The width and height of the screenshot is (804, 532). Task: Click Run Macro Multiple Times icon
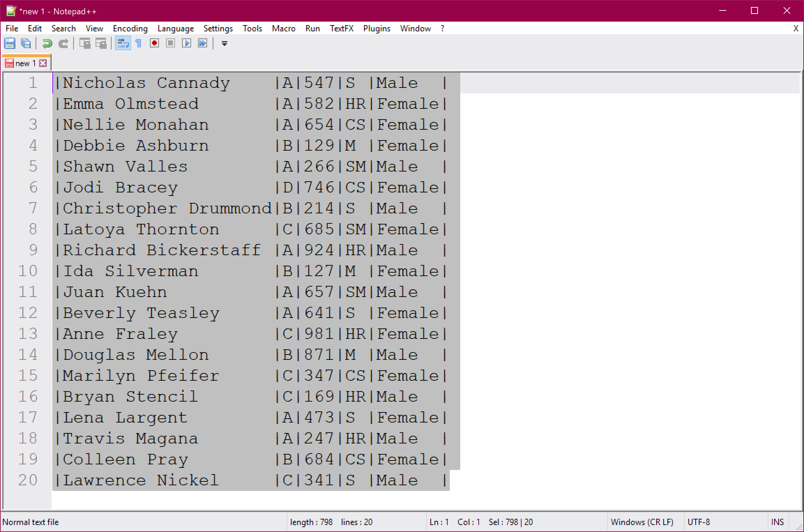(x=202, y=43)
